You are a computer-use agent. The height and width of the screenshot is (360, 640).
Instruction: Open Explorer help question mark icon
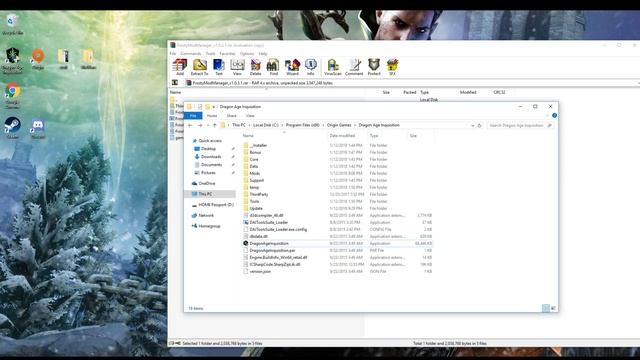point(554,116)
